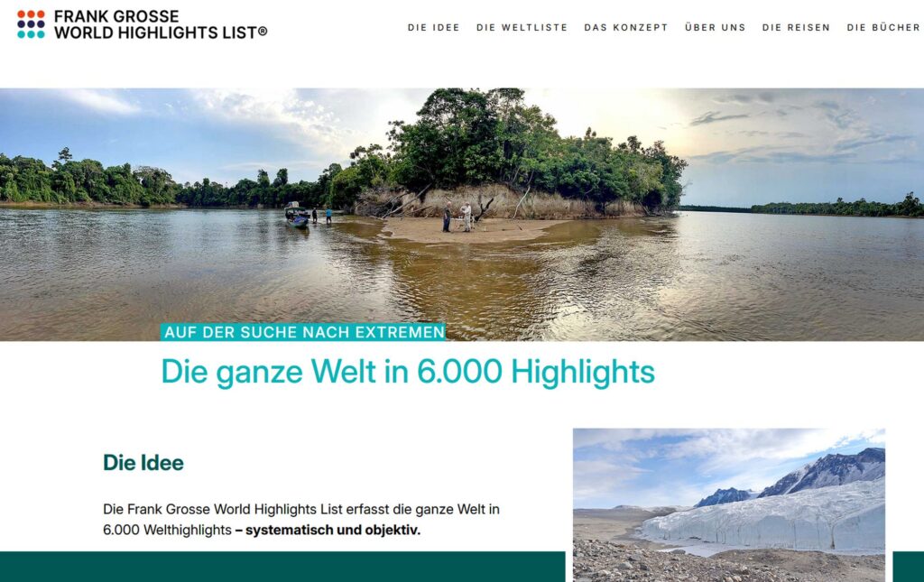
Task: Open DIE BÜCHER menu entry
Action: pyautogui.click(x=883, y=28)
